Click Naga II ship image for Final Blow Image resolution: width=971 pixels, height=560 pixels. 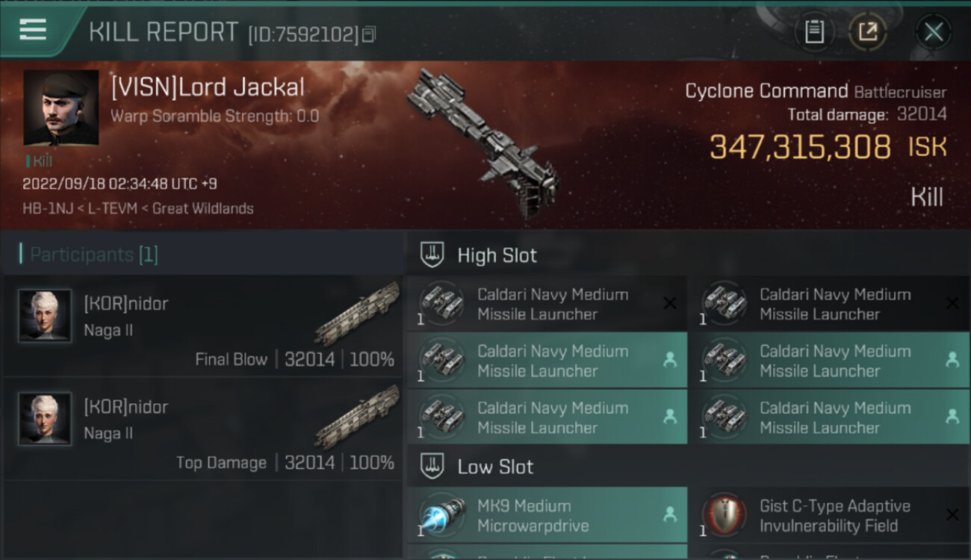tap(359, 313)
